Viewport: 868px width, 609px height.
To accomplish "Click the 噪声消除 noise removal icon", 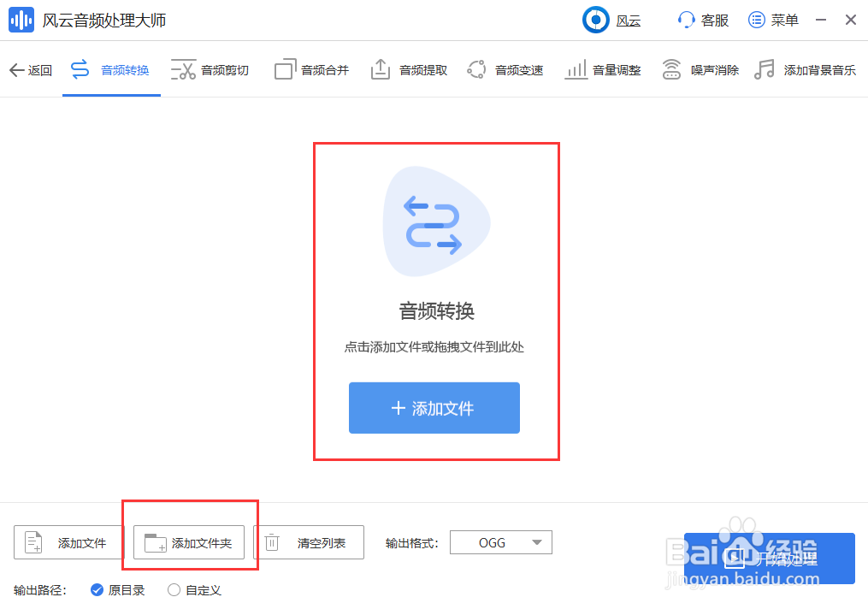I will click(671, 70).
